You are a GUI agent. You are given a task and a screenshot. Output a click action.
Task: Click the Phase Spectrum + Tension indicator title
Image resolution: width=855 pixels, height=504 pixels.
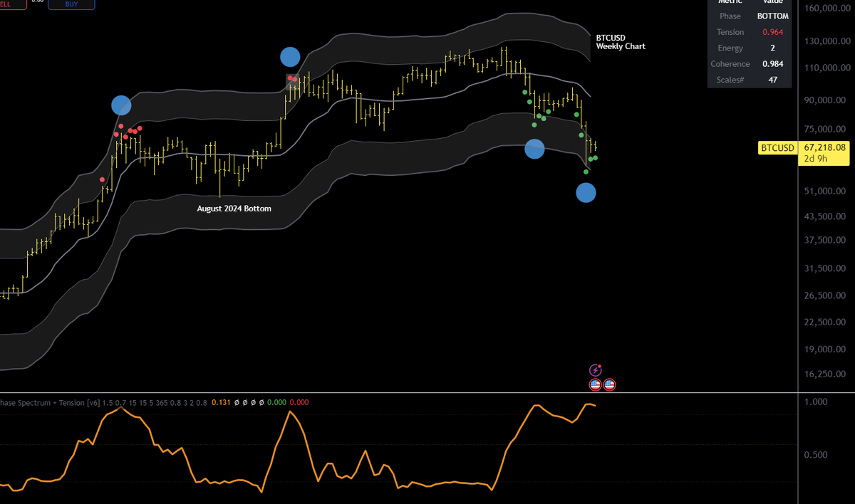pyautogui.click(x=49, y=402)
